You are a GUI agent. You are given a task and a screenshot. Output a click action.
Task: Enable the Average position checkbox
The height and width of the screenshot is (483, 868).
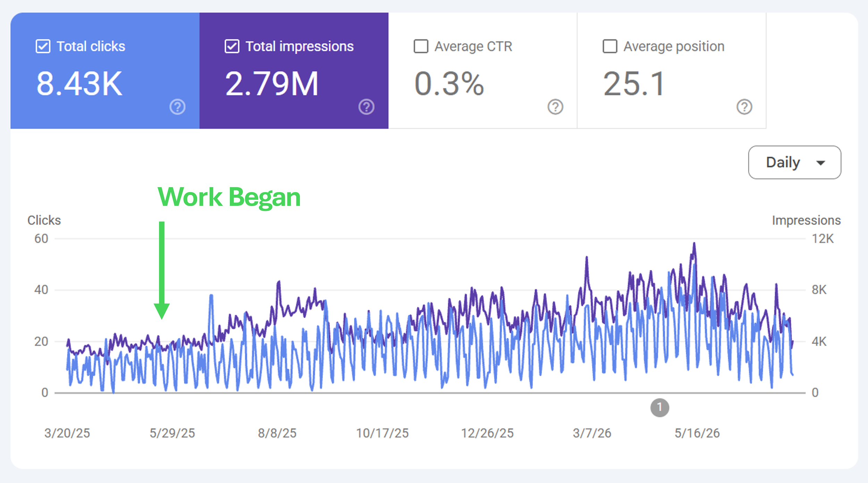pyautogui.click(x=610, y=46)
